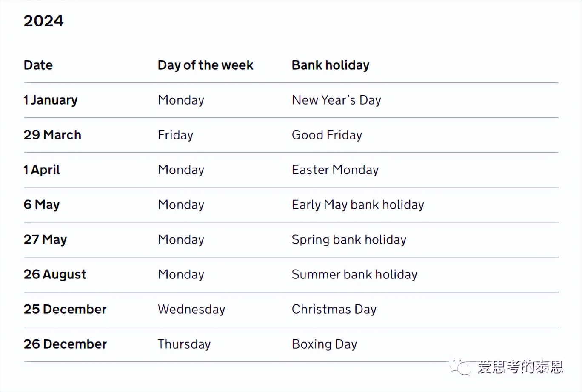
Task: Click the Spring bank holiday text
Action: pyautogui.click(x=349, y=239)
